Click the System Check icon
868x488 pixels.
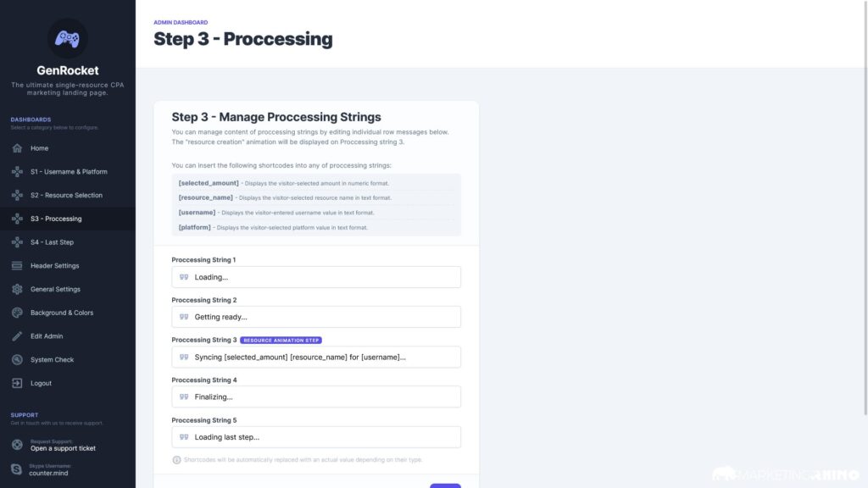coord(17,359)
